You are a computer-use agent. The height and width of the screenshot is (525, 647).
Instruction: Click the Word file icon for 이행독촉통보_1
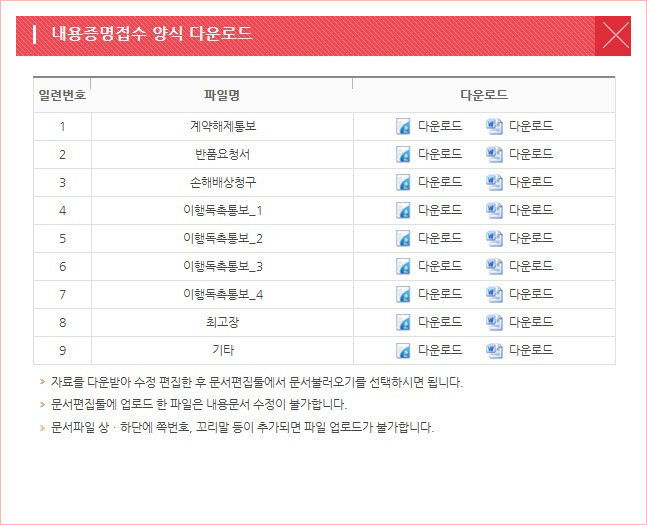pyautogui.click(x=494, y=210)
